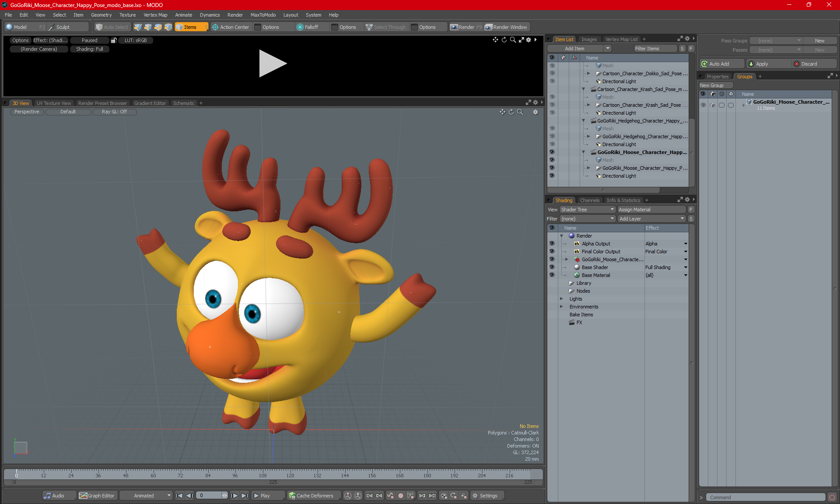840x504 pixels.
Task: Click frame 120 on the timeline ruler
Action: tap(290, 475)
